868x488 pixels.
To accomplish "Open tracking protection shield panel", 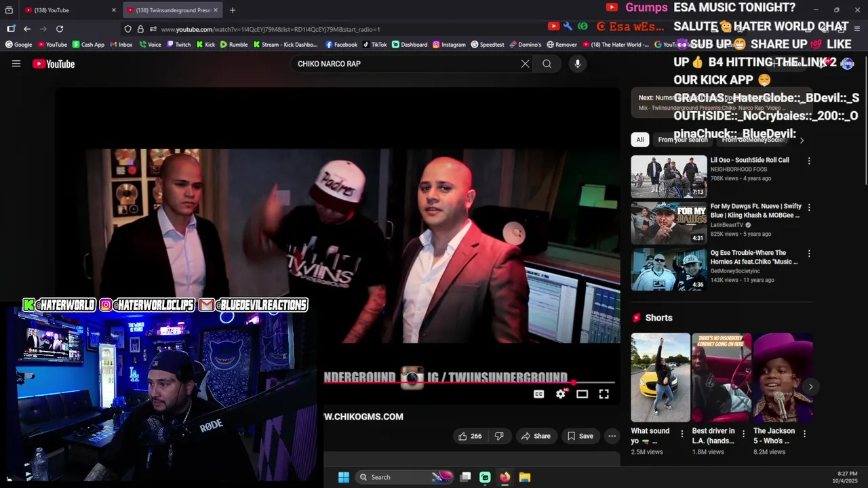I will (127, 29).
